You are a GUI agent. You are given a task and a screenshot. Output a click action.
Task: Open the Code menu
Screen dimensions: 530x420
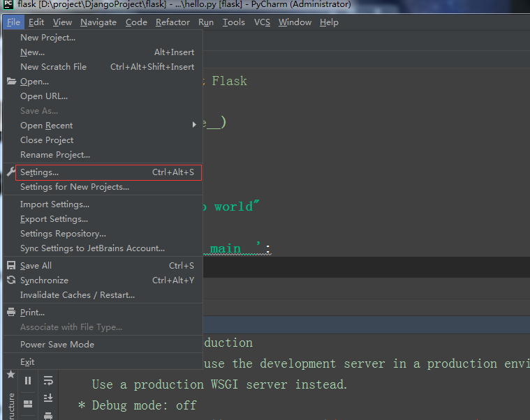pos(136,22)
